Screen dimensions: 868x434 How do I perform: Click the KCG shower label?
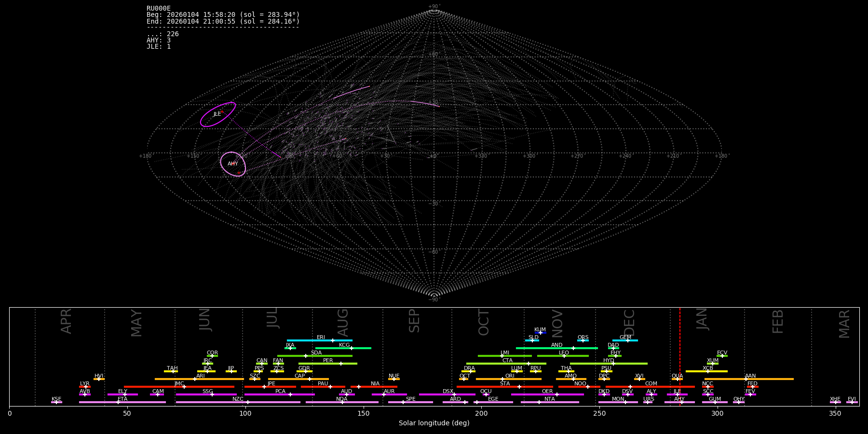(x=344, y=345)
